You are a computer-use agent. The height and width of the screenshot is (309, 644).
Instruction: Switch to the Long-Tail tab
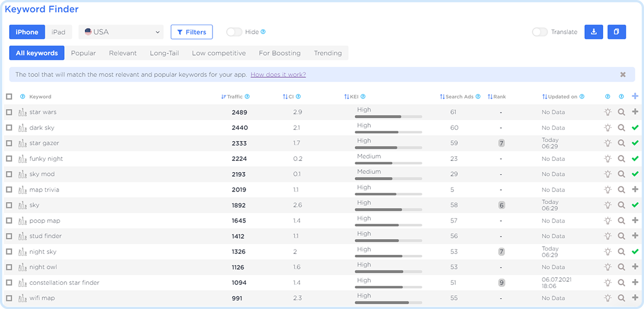(164, 53)
